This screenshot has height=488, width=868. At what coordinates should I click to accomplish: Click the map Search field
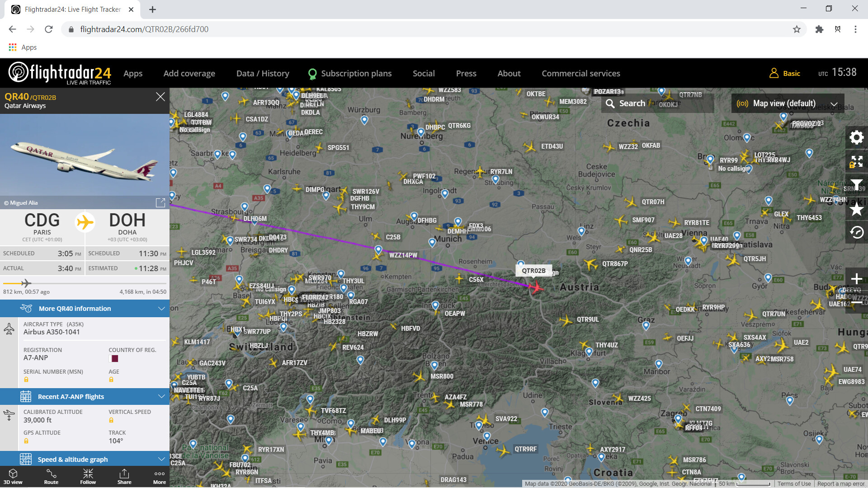[x=657, y=103]
